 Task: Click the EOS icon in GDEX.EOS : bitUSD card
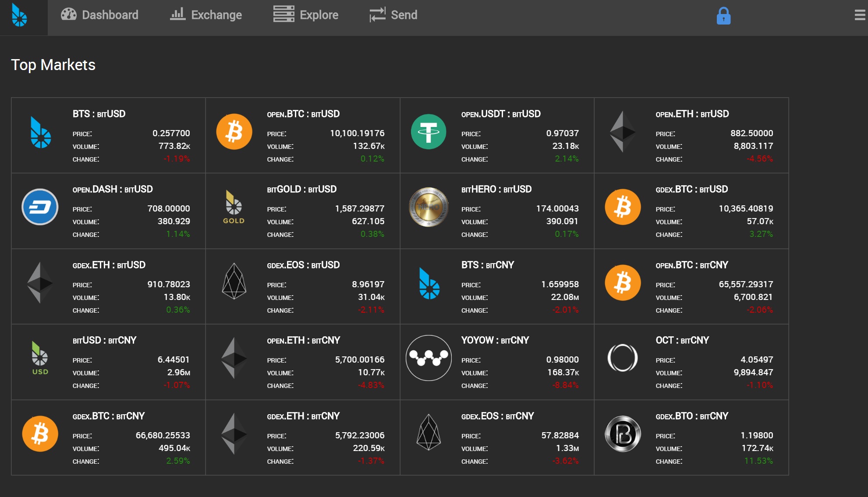click(x=234, y=281)
